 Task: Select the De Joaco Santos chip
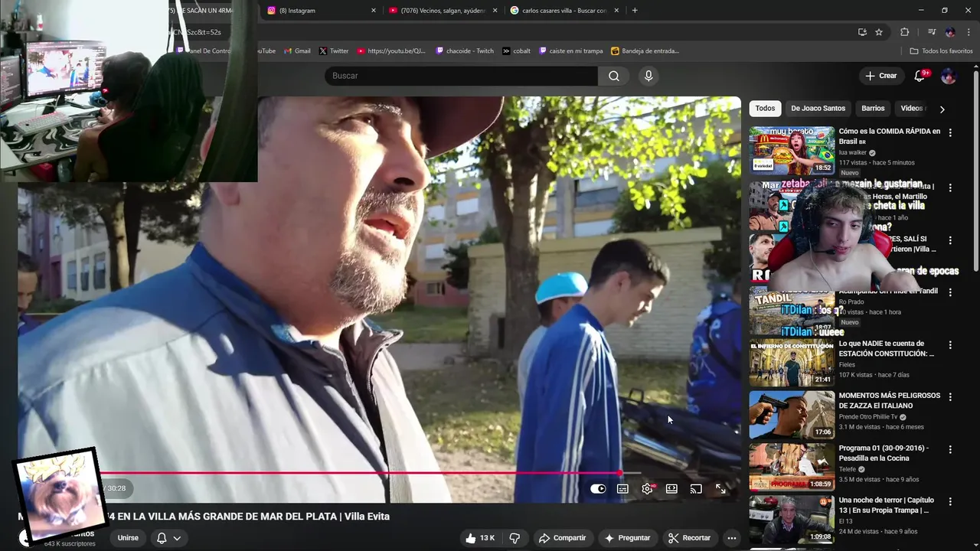coord(818,109)
